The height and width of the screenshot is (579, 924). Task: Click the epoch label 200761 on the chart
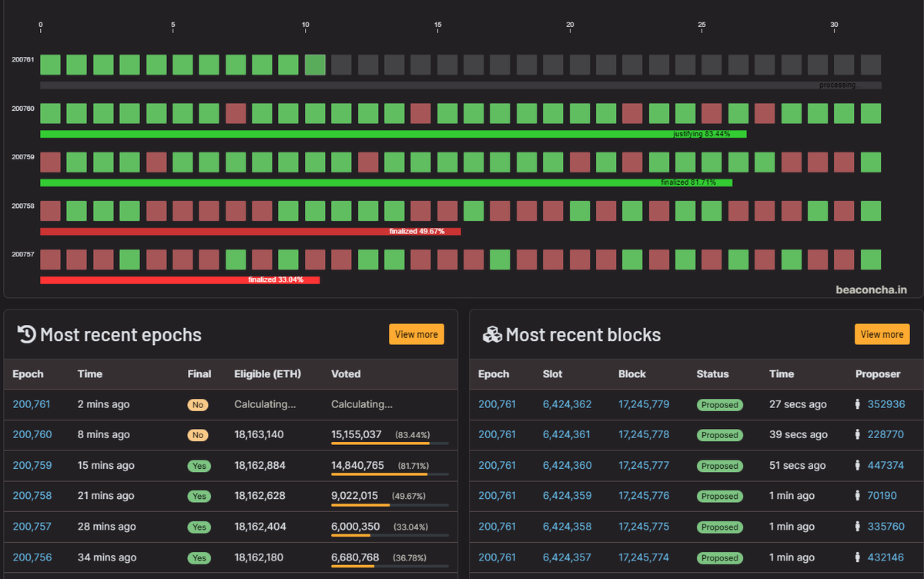(x=23, y=59)
